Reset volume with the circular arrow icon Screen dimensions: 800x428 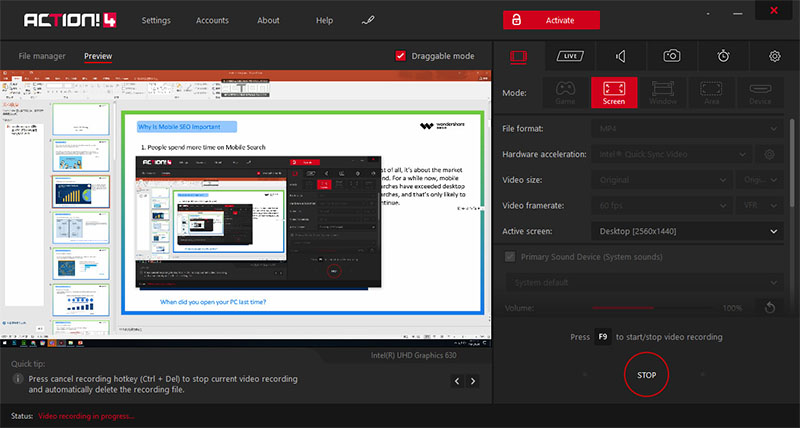(x=770, y=307)
